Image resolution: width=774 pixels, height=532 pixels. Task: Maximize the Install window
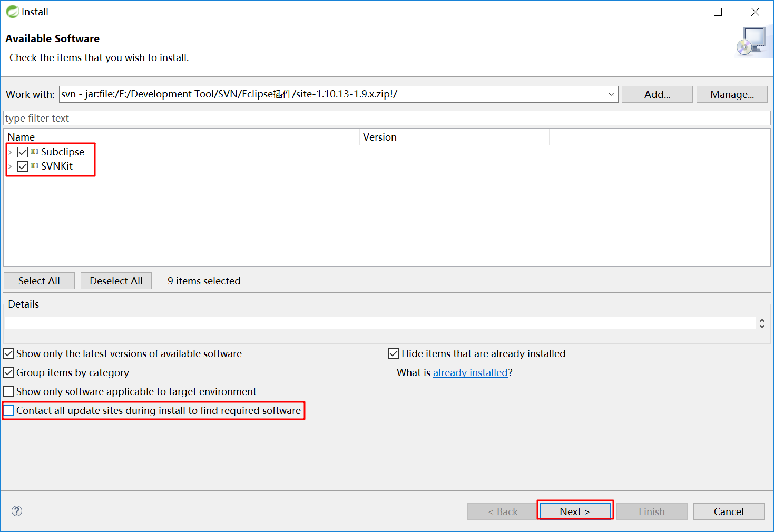[x=718, y=12]
